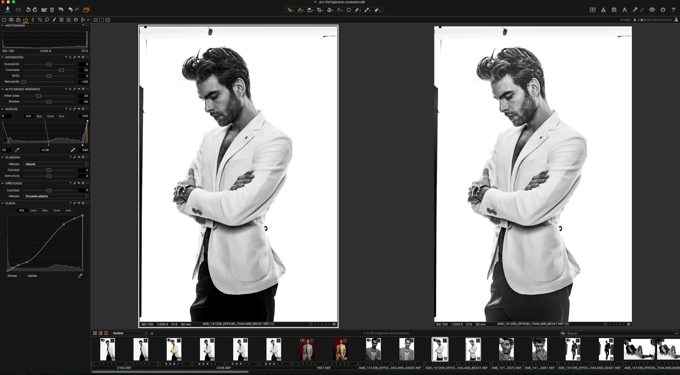The width and height of the screenshot is (680, 375).
Task: Open the Viñeteado Método dropdown
Action: coord(56,196)
